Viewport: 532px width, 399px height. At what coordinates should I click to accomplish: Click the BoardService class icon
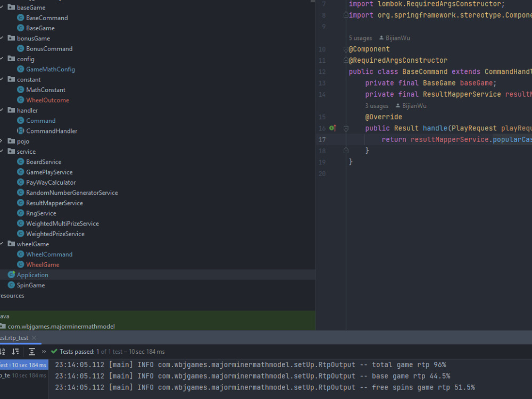tap(21, 162)
